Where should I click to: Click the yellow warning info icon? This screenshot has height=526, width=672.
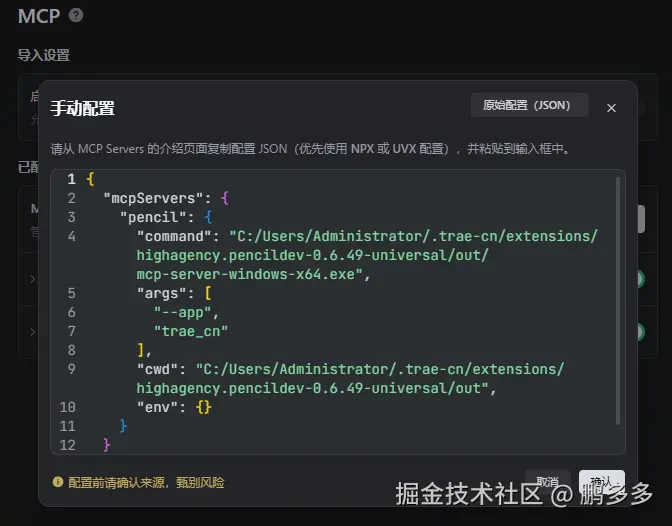click(x=58, y=482)
